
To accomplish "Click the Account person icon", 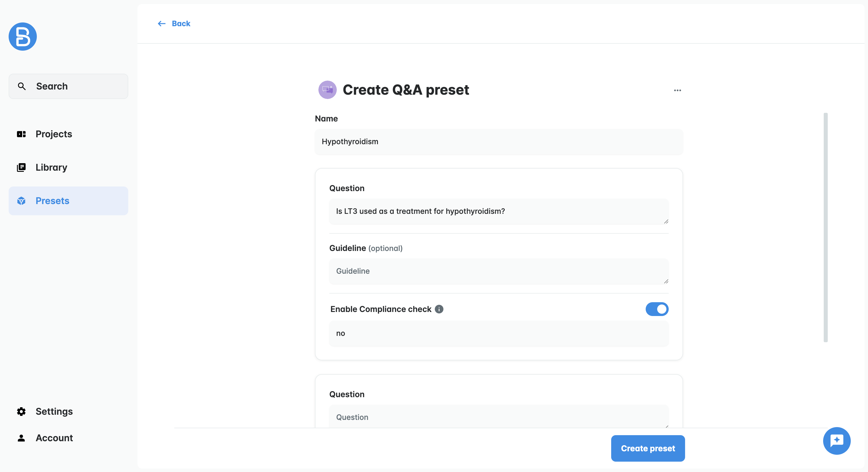I will pyautogui.click(x=21, y=438).
